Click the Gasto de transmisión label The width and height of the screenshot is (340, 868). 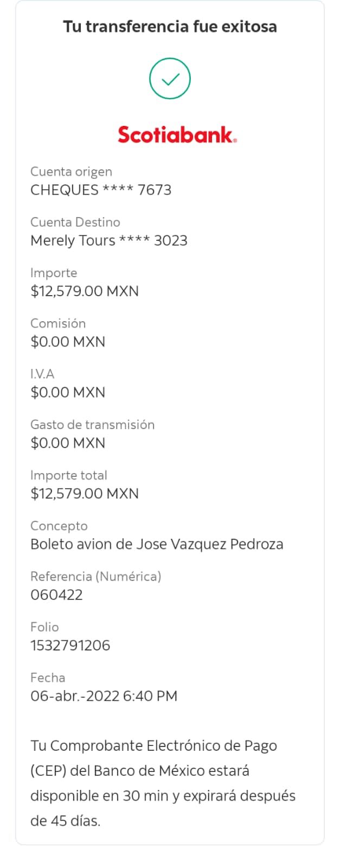(x=92, y=425)
